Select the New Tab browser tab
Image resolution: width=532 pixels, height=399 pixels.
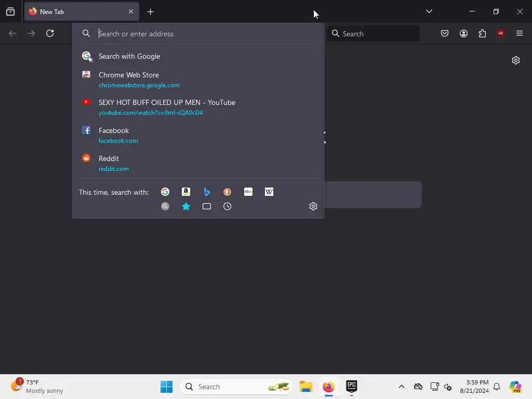point(82,11)
